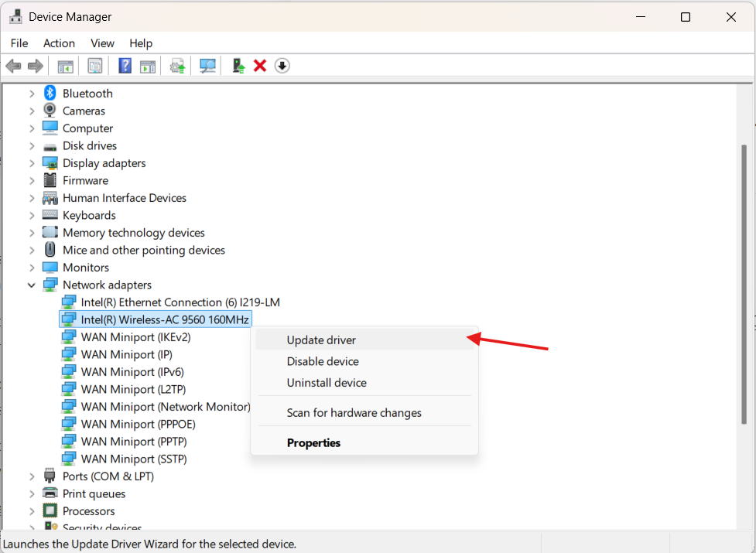The height and width of the screenshot is (553, 756).
Task: Click the Computer category icon
Action: (x=50, y=128)
